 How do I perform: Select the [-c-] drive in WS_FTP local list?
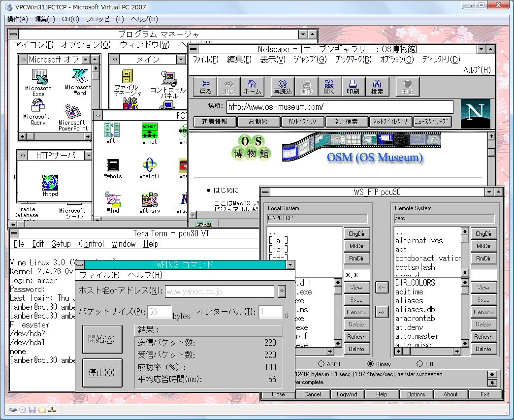point(278,249)
